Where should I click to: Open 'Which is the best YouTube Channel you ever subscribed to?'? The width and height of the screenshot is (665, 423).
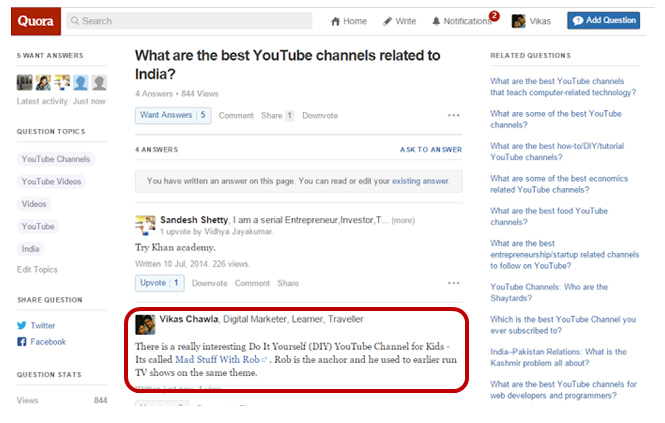pos(563,325)
